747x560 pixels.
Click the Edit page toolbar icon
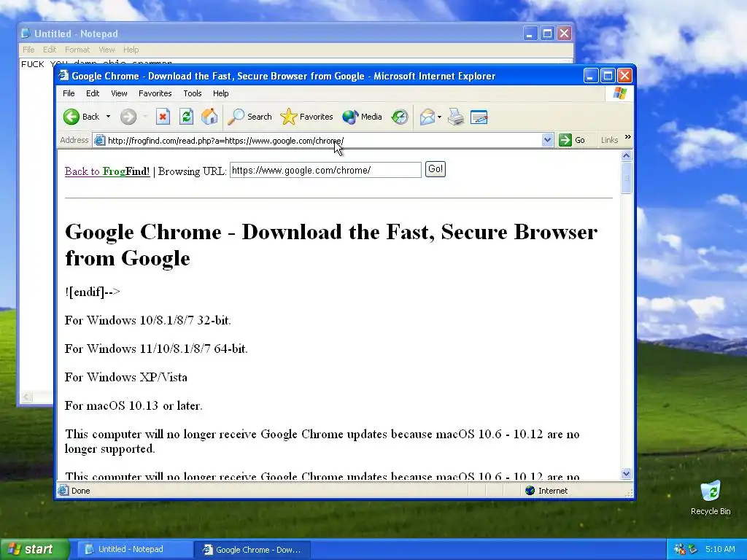click(479, 117)
